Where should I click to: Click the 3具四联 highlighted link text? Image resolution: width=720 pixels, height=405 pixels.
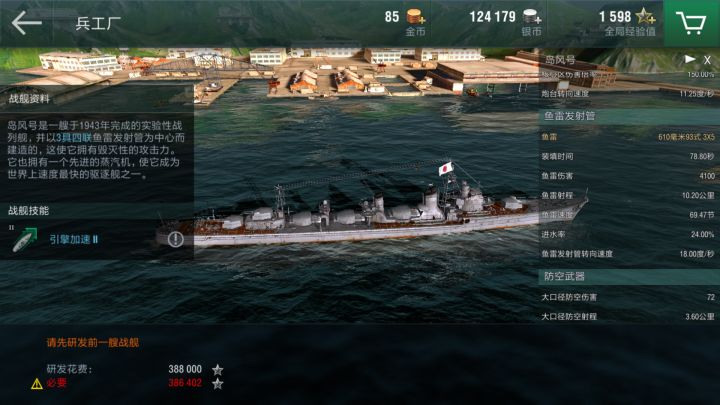click(x=74, y=138)
